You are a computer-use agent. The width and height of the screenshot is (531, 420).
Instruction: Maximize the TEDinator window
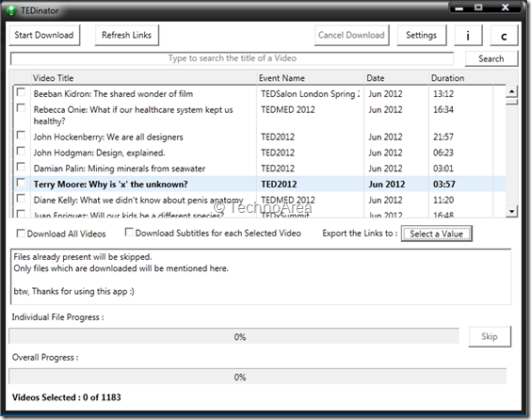coord(478,8)
